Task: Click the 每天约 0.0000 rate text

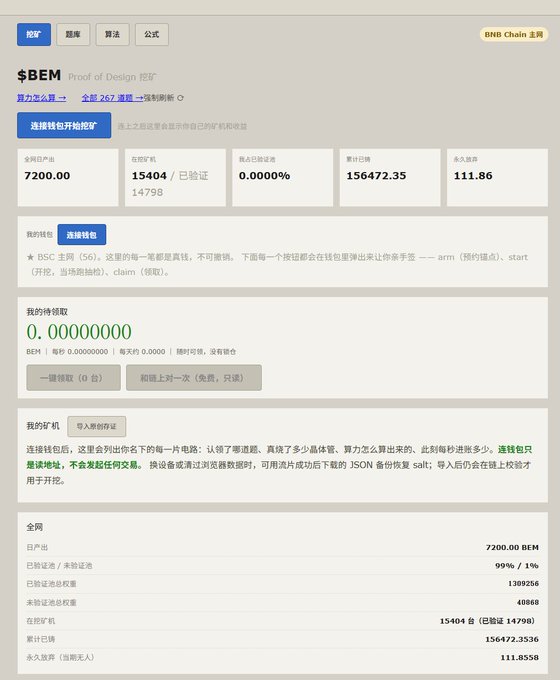Action: (x=142, y=352)
